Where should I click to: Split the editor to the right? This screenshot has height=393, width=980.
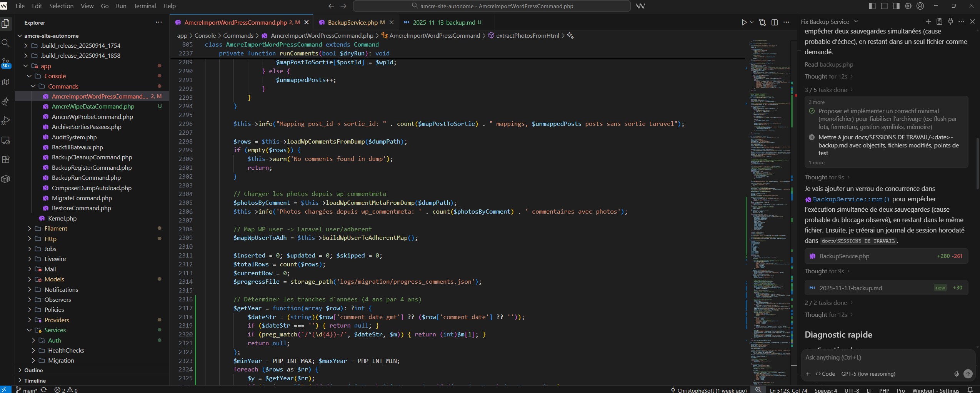tap(775, 22)
